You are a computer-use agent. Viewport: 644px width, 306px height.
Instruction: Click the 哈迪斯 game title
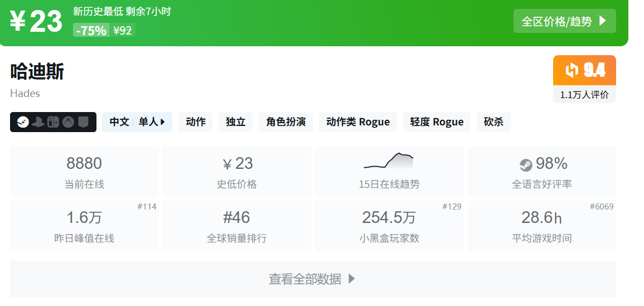37,72
